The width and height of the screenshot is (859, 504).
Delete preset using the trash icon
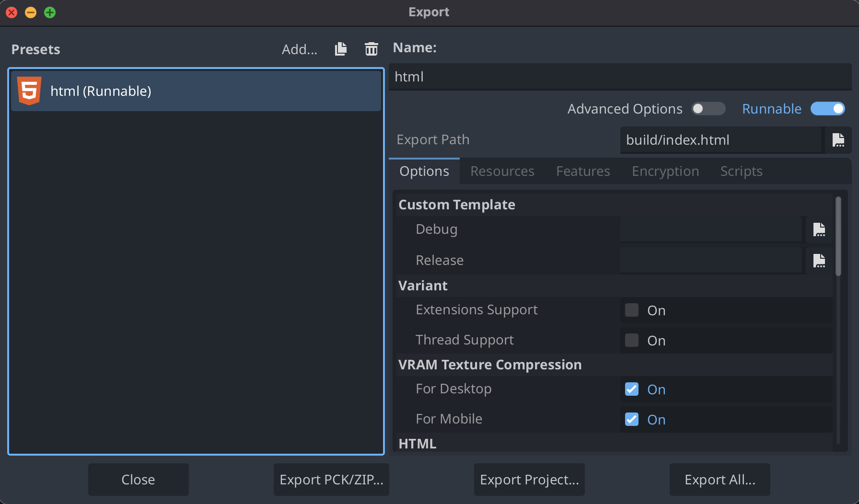pos(371,49)
